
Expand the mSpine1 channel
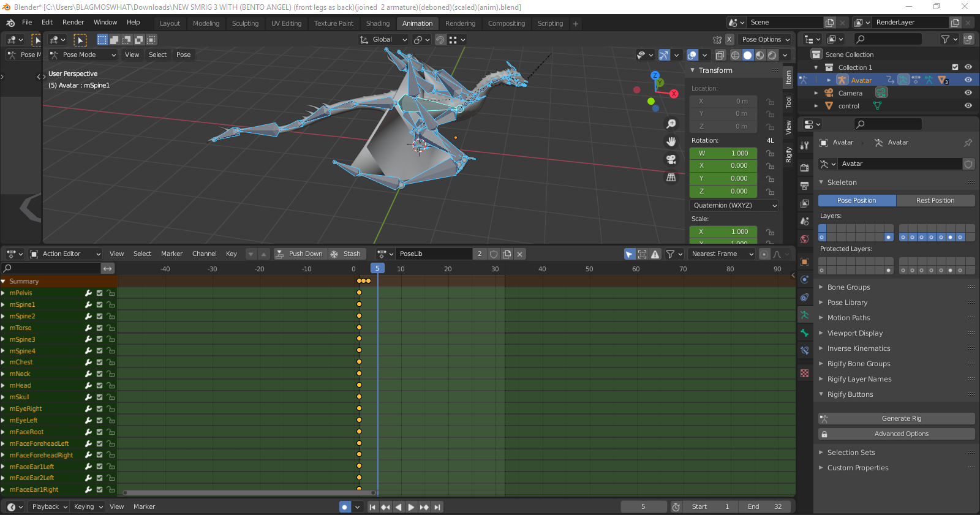(x=3, y=305)
